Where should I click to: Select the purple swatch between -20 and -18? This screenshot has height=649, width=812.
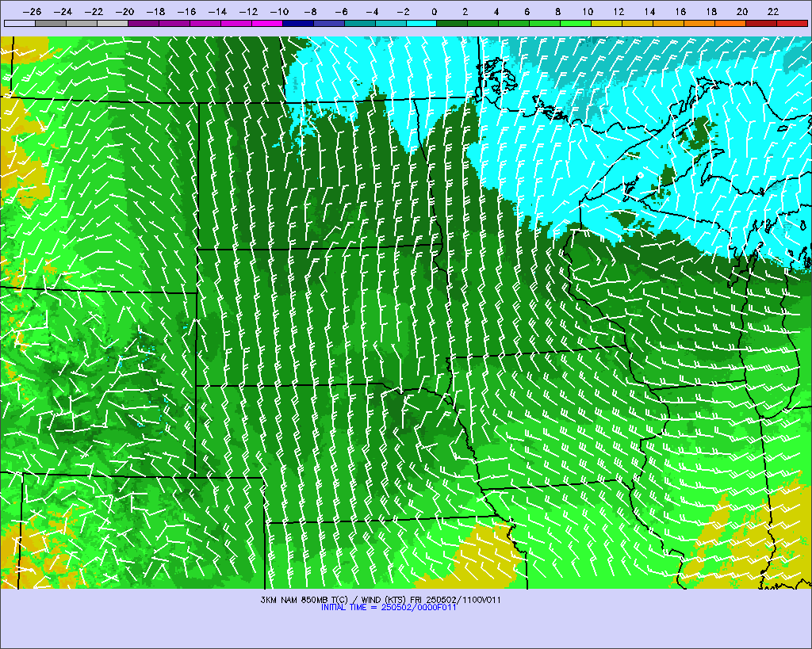[x=144, y=23]
